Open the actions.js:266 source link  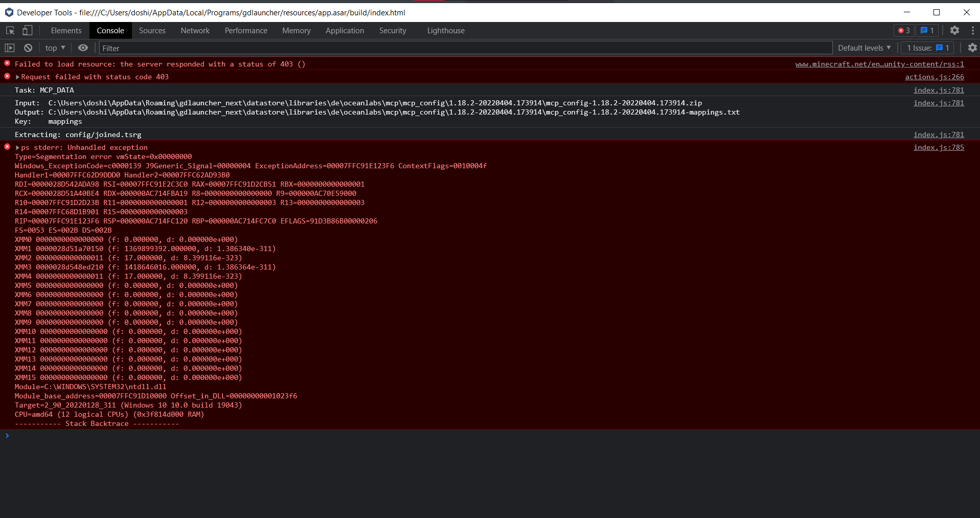click(x=934, y=77)
